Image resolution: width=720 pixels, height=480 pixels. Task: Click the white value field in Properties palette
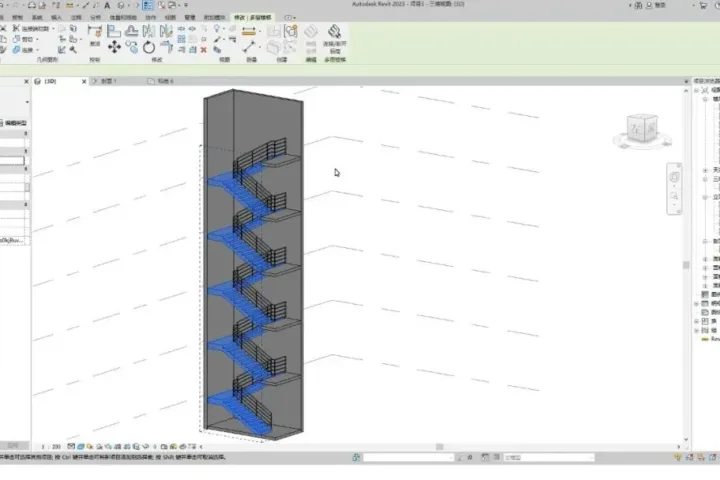(12, 160)
